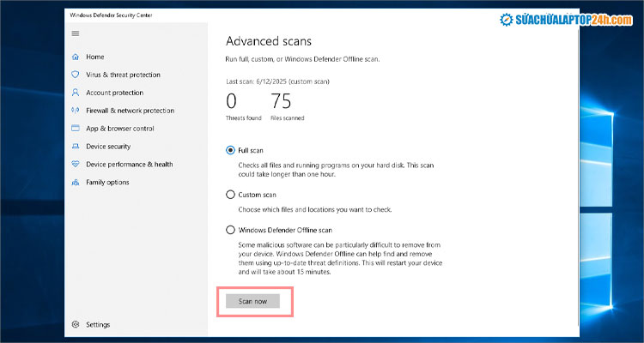644x343 pixels.
Task: Open the hamburger navigation menu
Action: point(76,33)
